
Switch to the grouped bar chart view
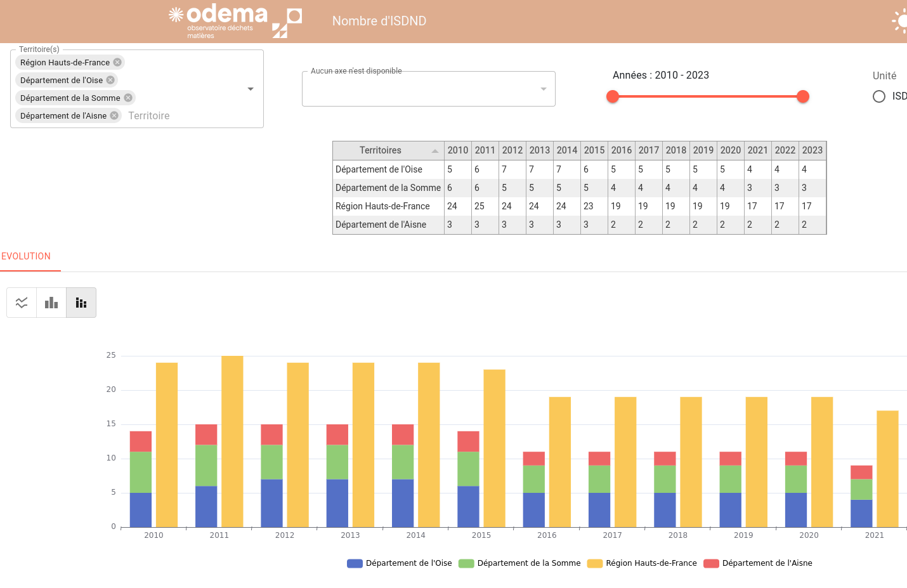click(51, 303)
